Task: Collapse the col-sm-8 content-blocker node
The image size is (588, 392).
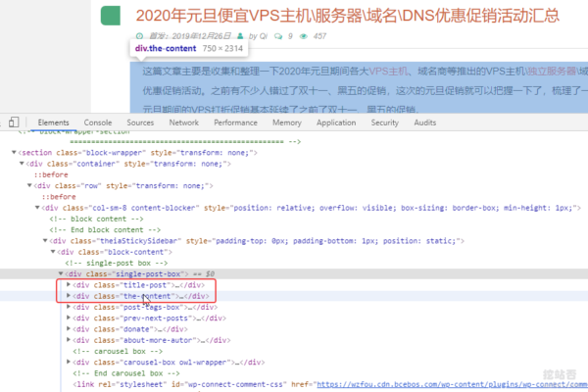Action: [37, 208]
